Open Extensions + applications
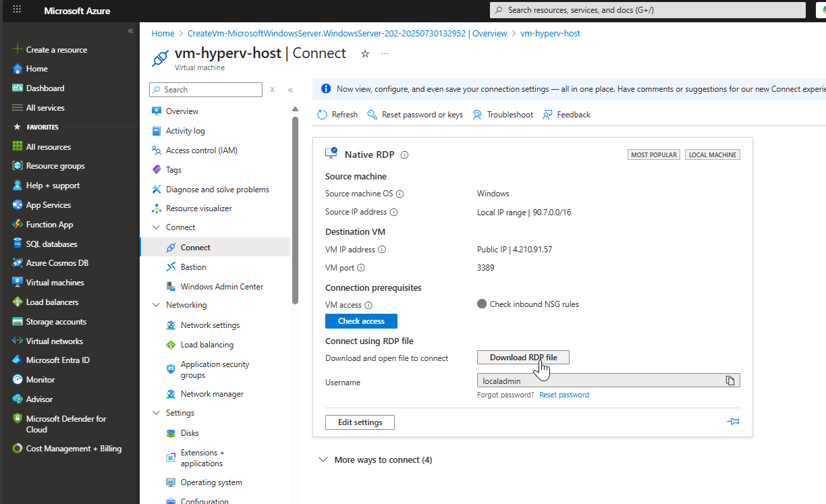The height and width of the screenshot is (504, 826). 202,458
